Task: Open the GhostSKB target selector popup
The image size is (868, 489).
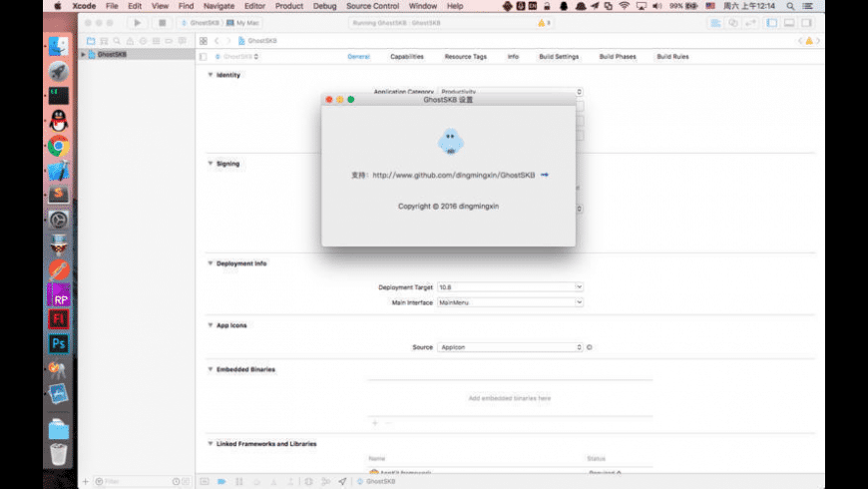Action: tap(236, 57)
